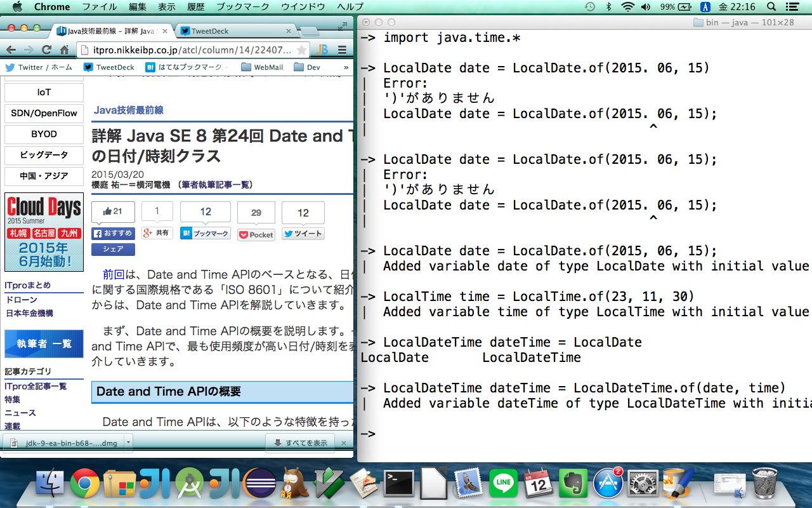Launch Google Chrome from the Dock

click(84, 485)
